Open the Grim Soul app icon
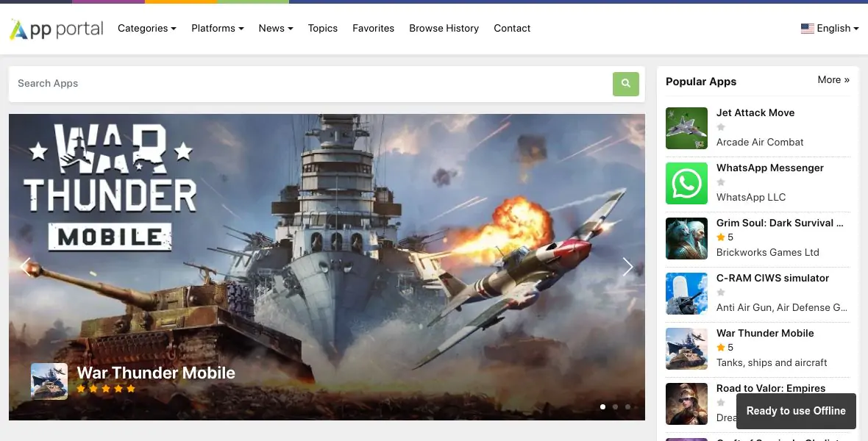Screen dimensions: 868x441 click(x=686, y=238)
